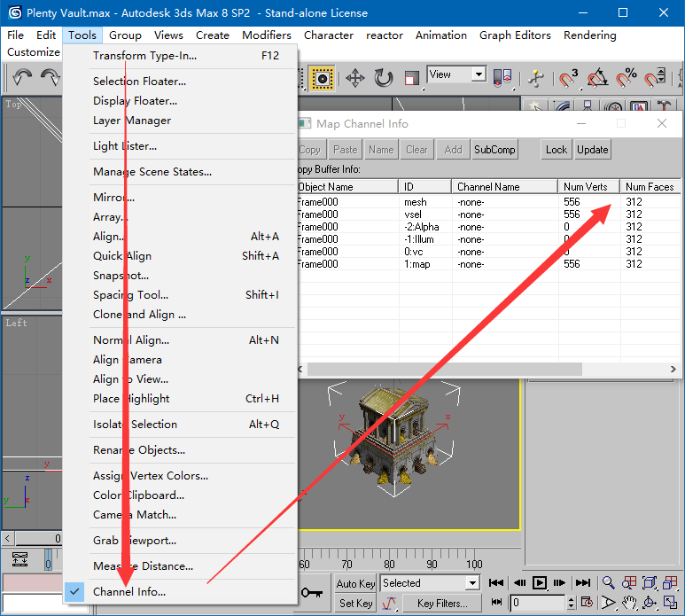
Task: Toggle the Window/Crossing selection button
Action: tap(322, 79)
